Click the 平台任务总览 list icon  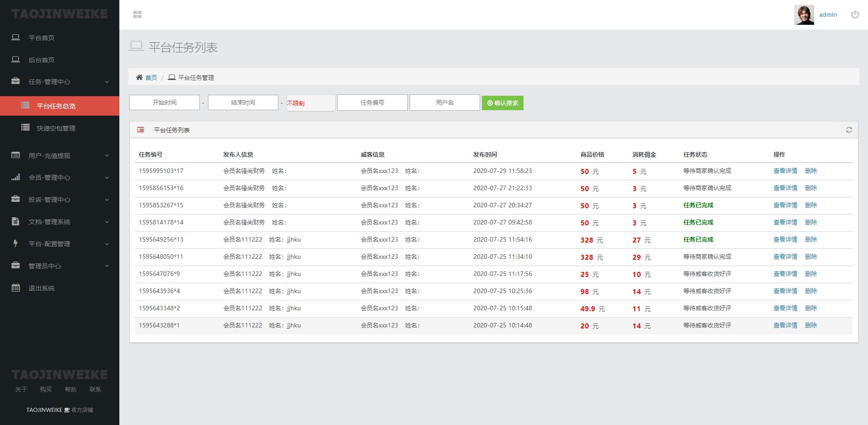coord(25,105)
